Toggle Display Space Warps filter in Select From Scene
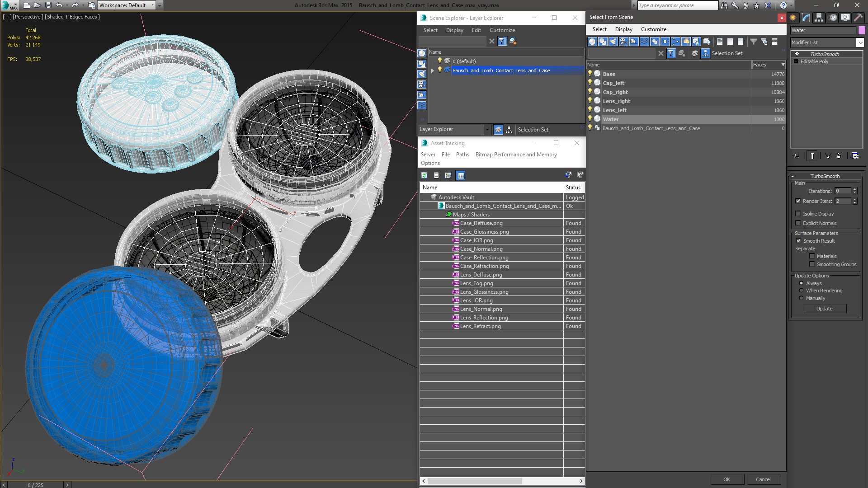The height and width of the screenshot is (488, 868). click(644, 42)
